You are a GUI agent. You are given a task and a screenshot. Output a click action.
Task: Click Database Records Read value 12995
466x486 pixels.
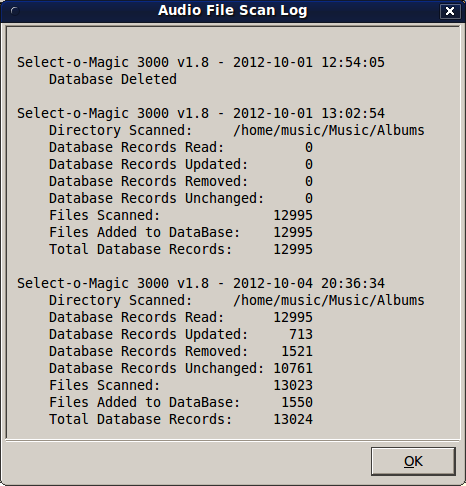(x=293, y=317)
